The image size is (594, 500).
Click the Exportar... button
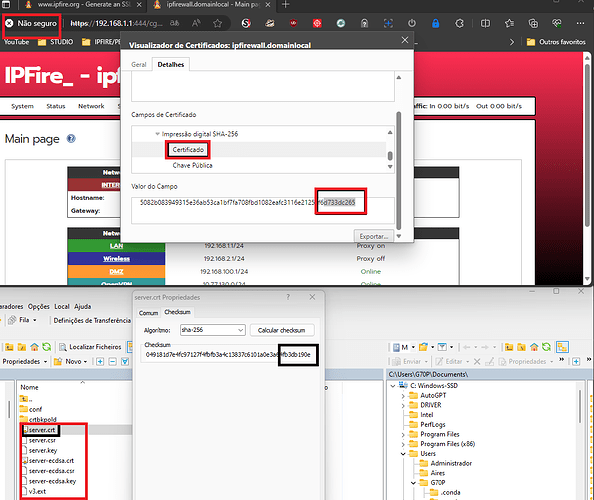[374, 236]
